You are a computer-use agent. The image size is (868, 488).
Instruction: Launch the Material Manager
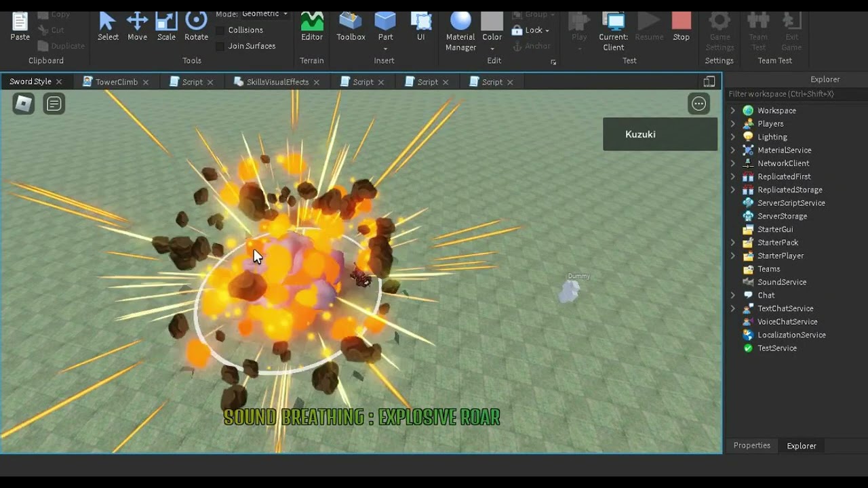[460, 32]
